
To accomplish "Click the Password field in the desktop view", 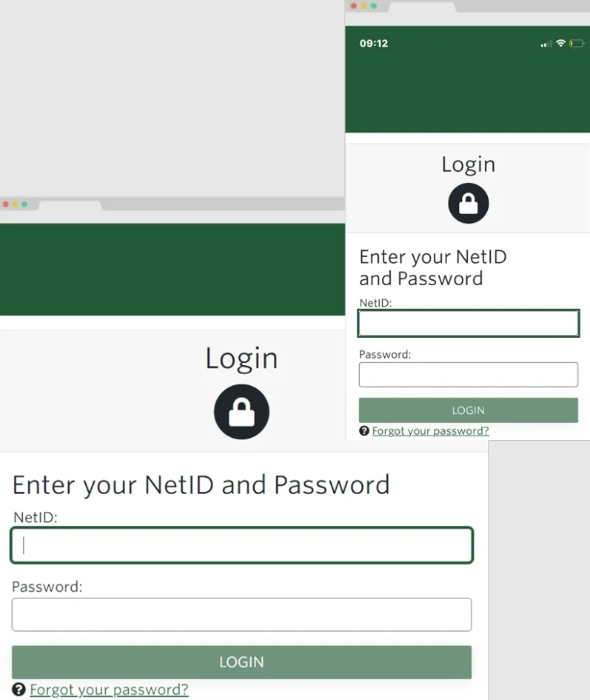I will click(x=241, y=614).
